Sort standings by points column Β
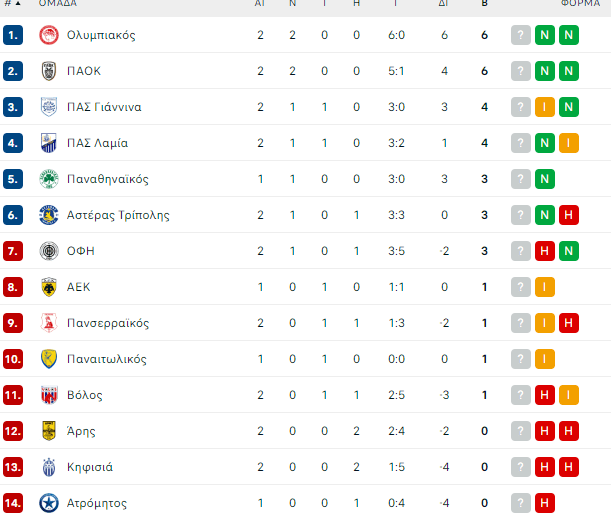 click(484, 4)
